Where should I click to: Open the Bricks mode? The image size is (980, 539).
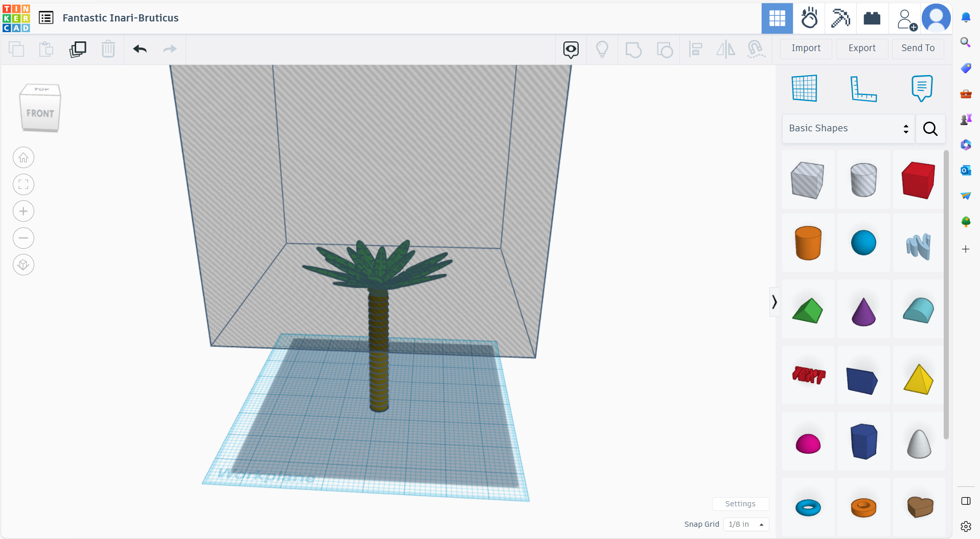(872, 18)
